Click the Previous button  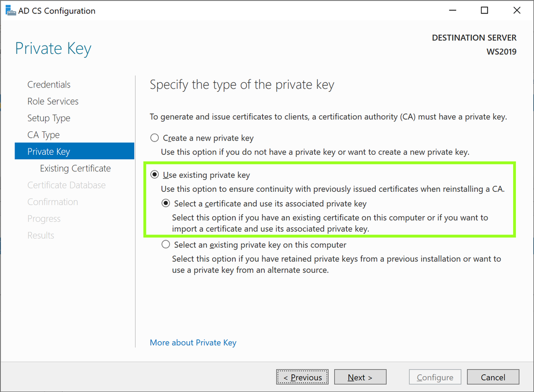point(302,377)
